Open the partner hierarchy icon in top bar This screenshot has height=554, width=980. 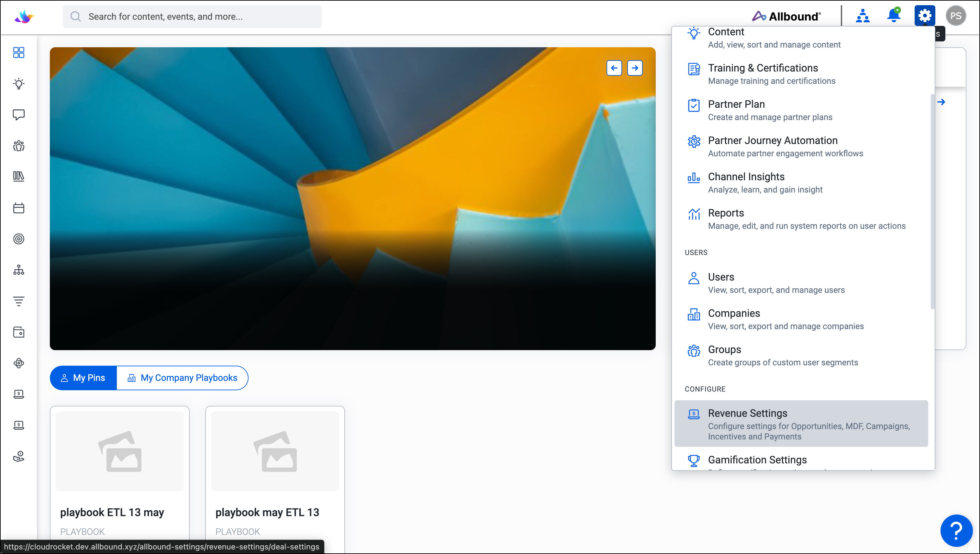pos(863,16)
